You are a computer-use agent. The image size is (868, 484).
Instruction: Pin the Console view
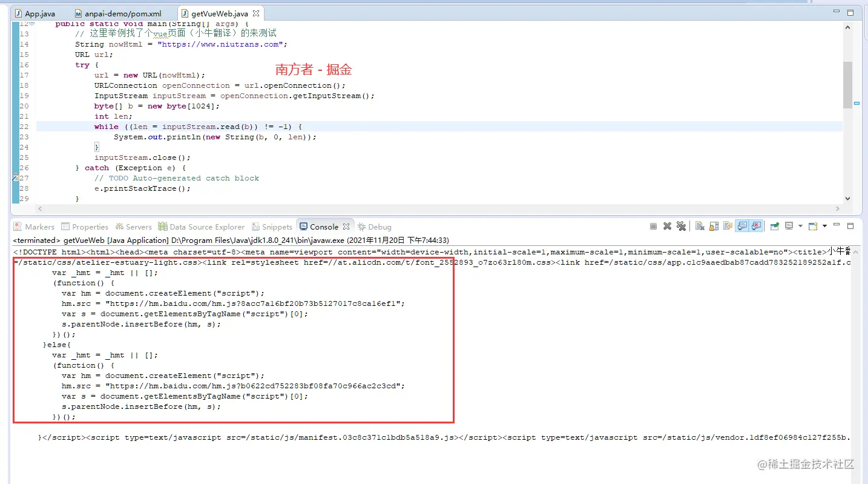(774, 227)
